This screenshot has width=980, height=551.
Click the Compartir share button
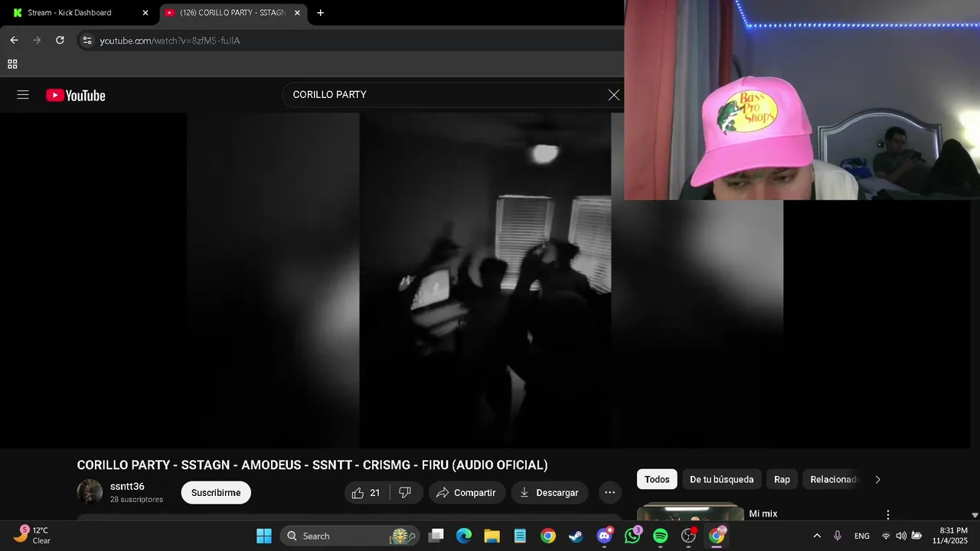[466, 493]
